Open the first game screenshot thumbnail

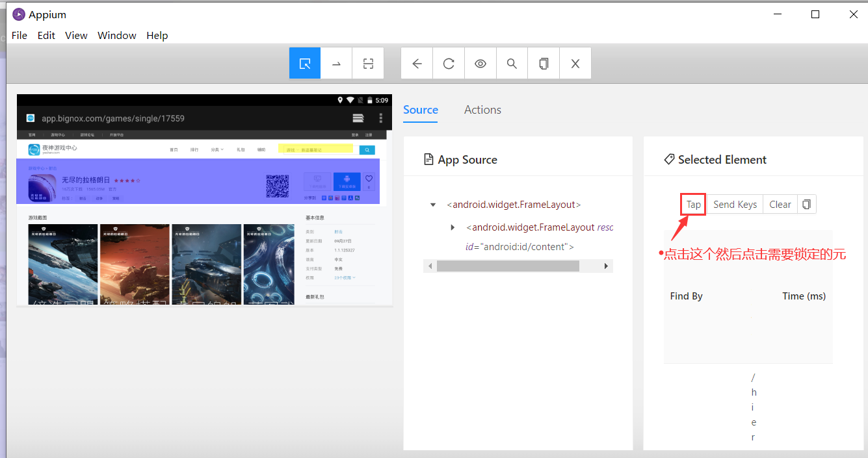(x=63, y=264)
